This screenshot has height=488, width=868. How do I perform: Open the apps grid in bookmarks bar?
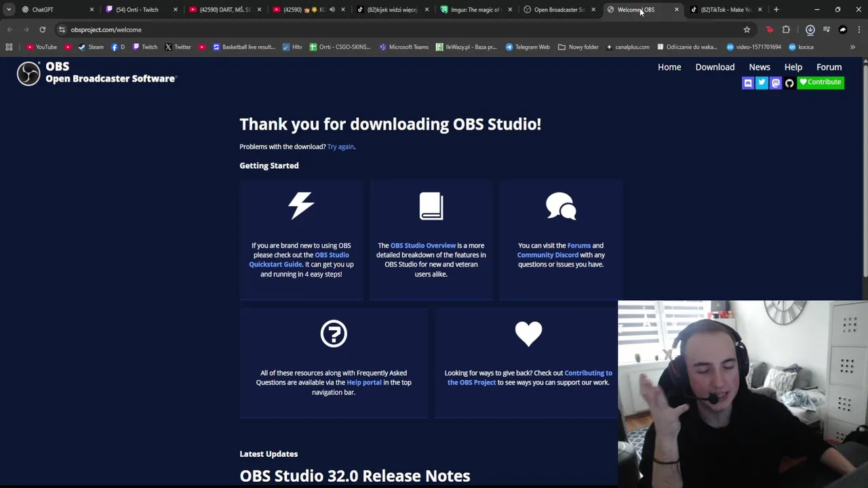[9, 47]
